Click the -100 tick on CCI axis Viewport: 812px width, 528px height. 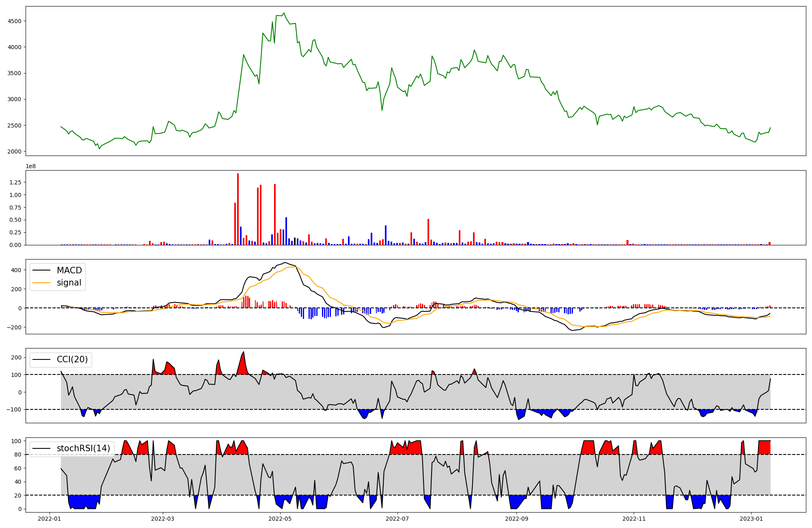[x=13, y=409]
